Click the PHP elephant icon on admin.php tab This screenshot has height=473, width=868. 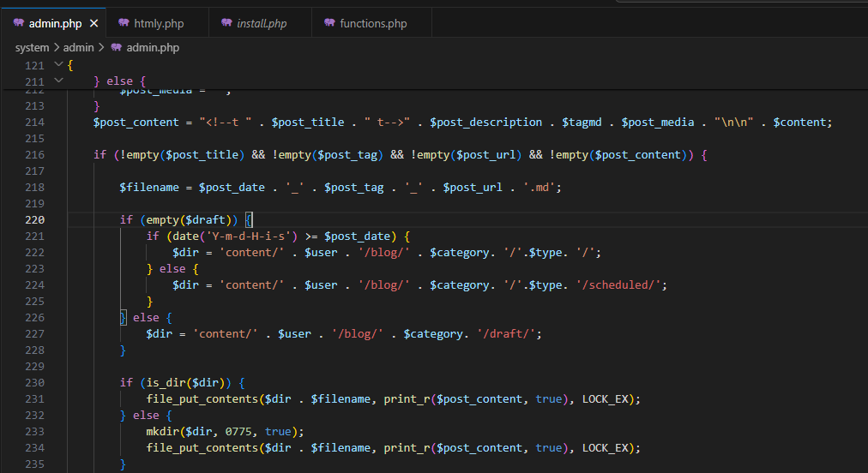pyautogui.click(x=18, y=23)
